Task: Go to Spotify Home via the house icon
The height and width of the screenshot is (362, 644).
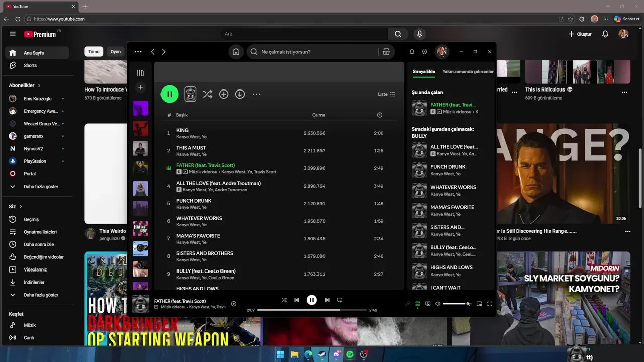Action: (236, 52)
